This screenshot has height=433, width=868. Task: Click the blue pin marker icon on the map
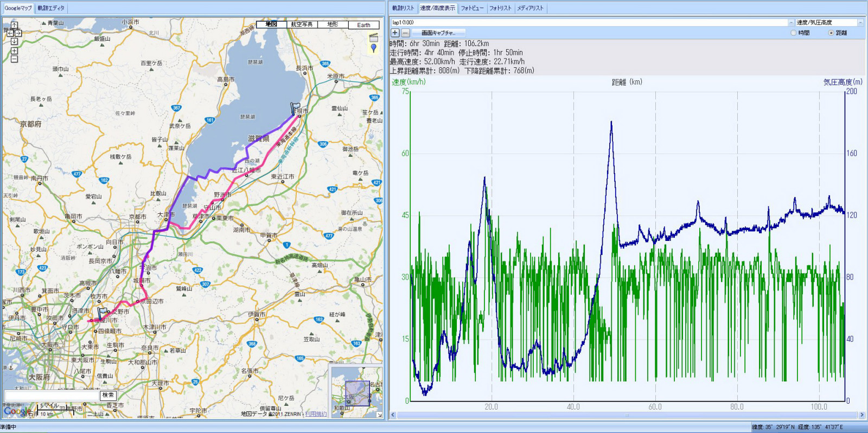(373, 48)
